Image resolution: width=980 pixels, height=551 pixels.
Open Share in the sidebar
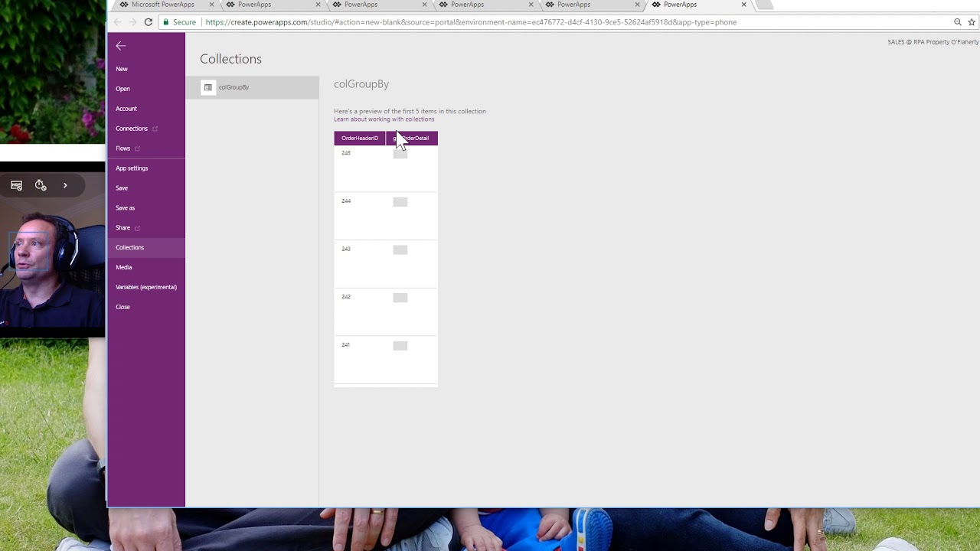pos(123,228)
